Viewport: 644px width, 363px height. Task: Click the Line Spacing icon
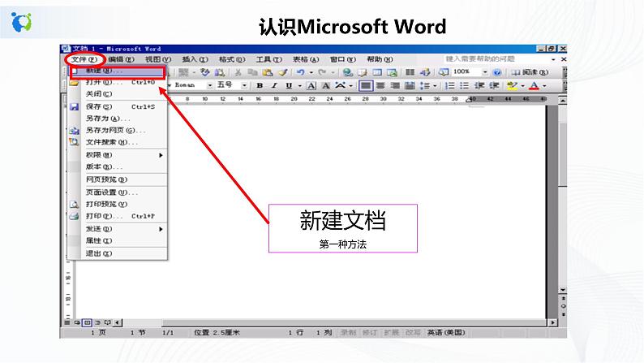425,85
